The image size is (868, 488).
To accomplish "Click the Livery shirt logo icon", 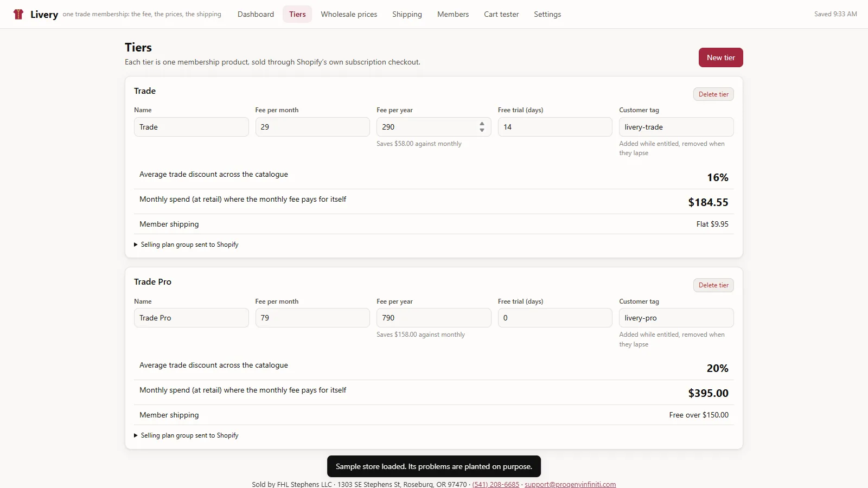I will click(18, 14).
